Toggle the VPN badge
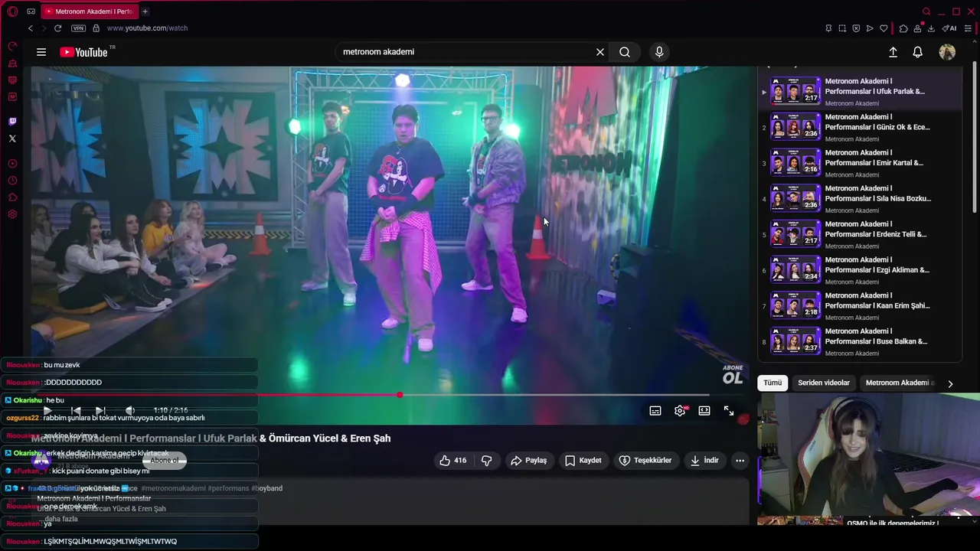This screenshot has height=551, width=980. pos(78,28)
